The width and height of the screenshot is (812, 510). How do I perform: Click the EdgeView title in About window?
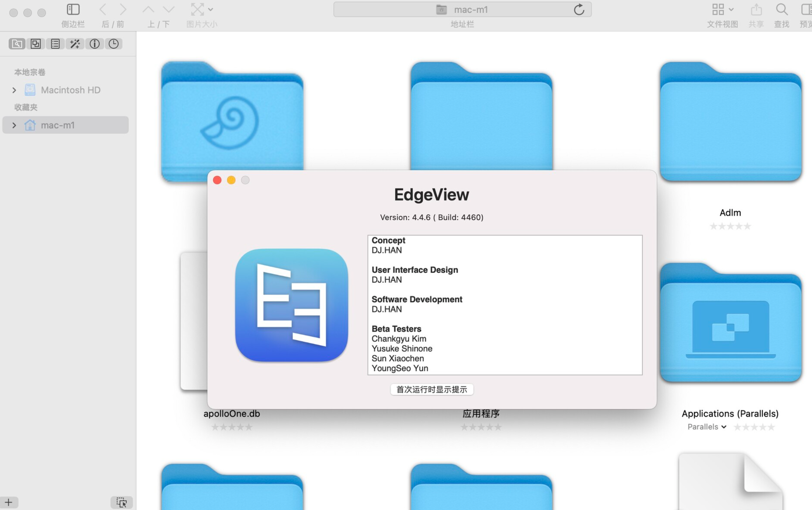tap(431, 195)
